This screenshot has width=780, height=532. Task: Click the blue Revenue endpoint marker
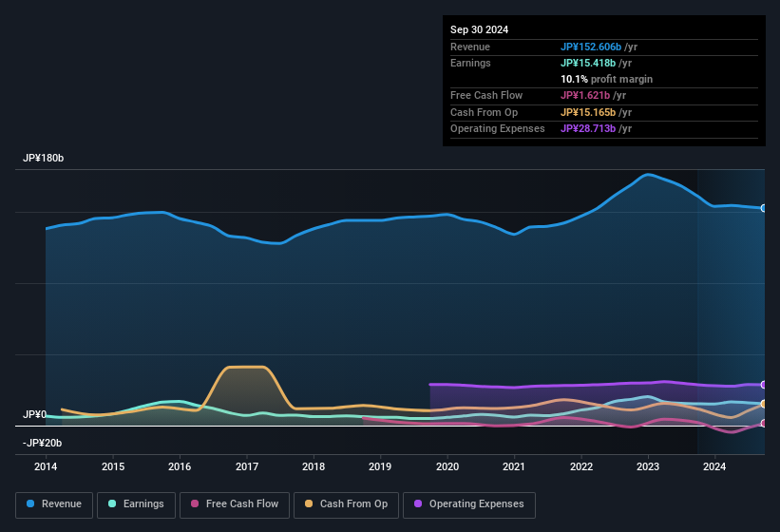(764, 208)
